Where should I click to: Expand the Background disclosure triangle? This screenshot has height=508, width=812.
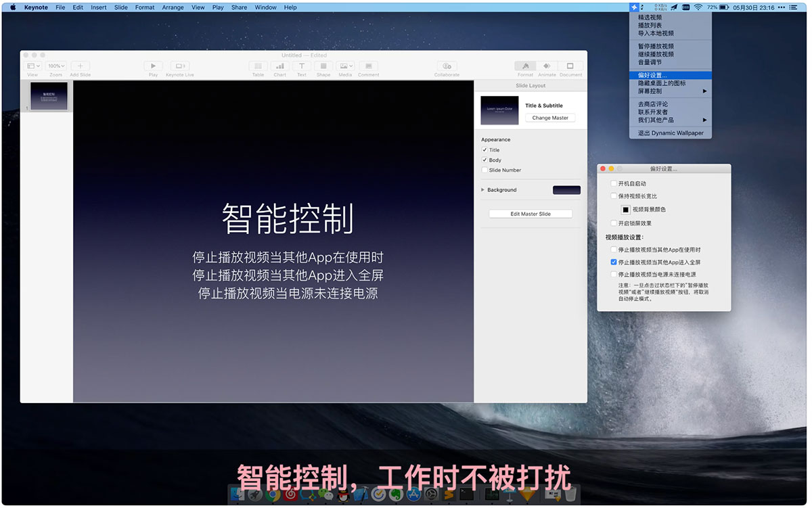coord(482,190)
